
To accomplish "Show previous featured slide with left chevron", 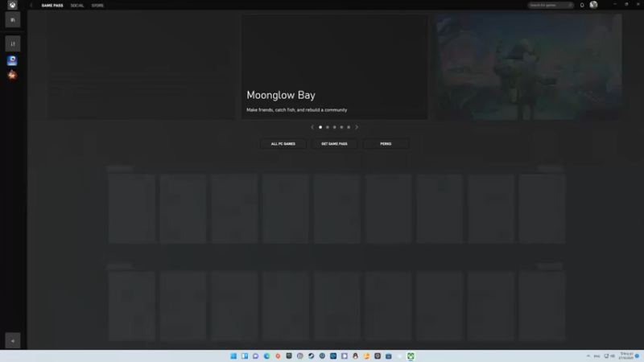I will [312, 127].
